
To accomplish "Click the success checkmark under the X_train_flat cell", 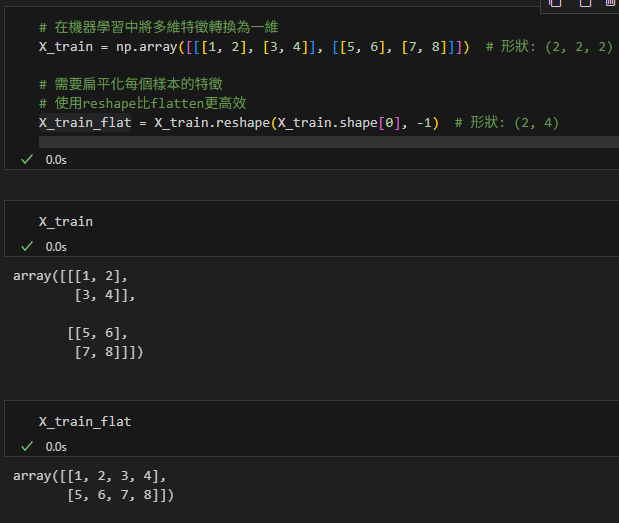I will 27,446.
